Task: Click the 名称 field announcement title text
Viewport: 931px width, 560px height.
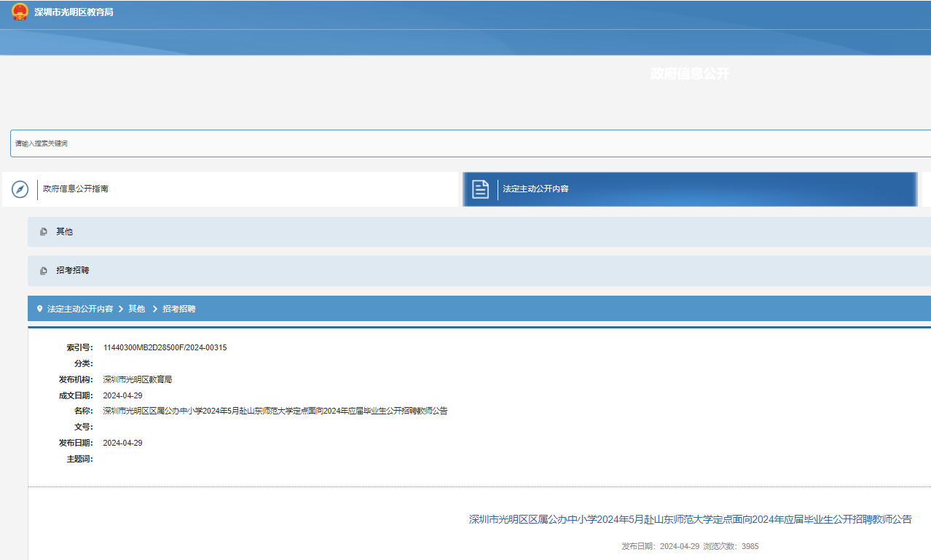Action: point(275,411)
